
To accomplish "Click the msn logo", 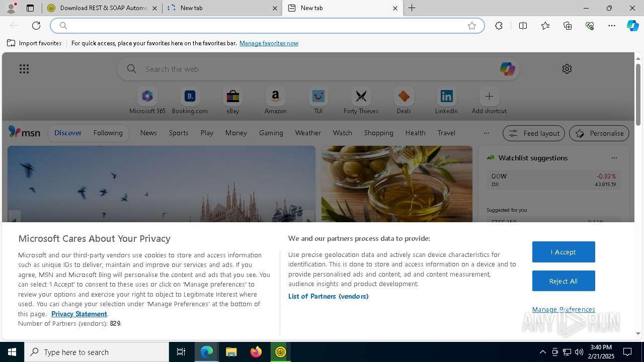I will coord(24,132).
